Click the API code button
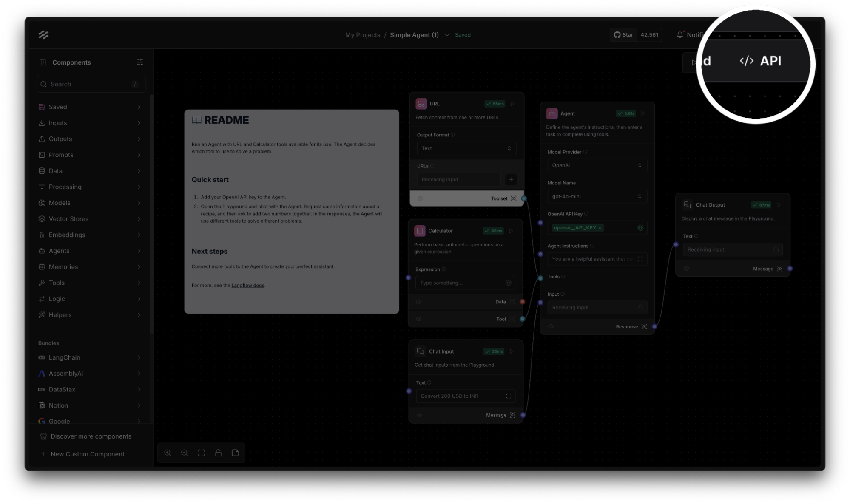Image resolution: width=850 pixels, height=504 pixels. 761,61
